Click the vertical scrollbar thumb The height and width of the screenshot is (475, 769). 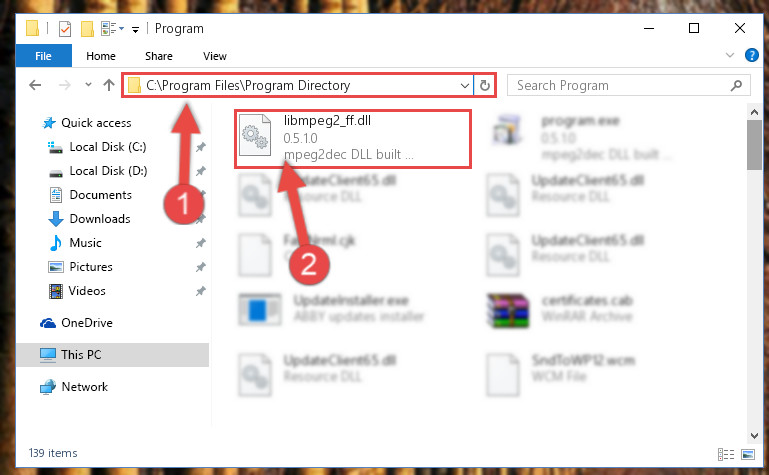click(x=754, y=145)
